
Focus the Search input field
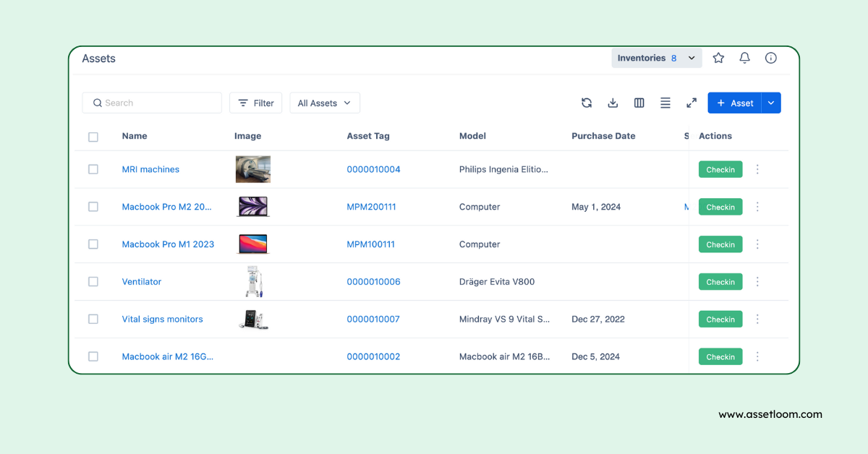pos(152,103)
